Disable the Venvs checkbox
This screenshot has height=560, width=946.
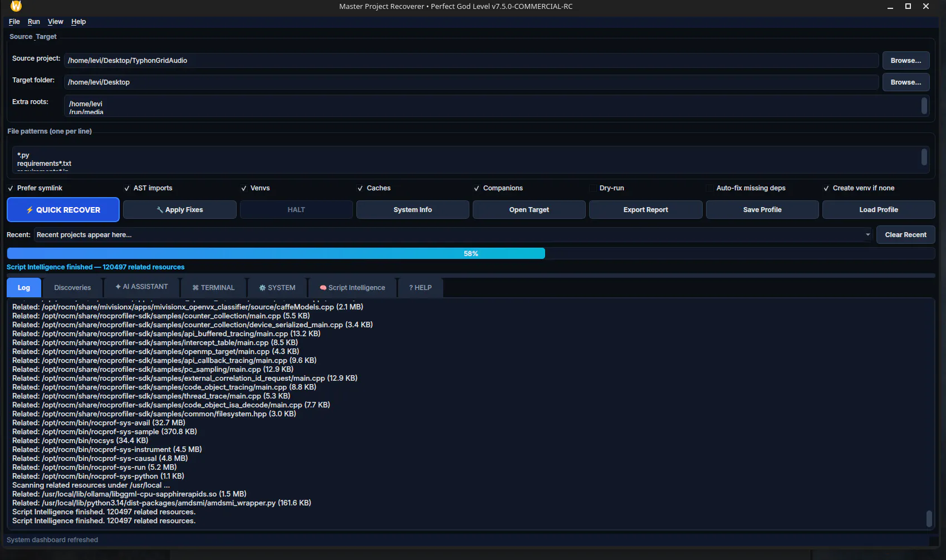coord(244,188)
